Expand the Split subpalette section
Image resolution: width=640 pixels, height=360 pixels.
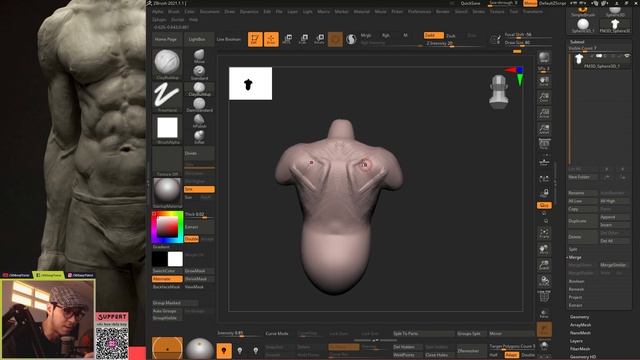573,249
